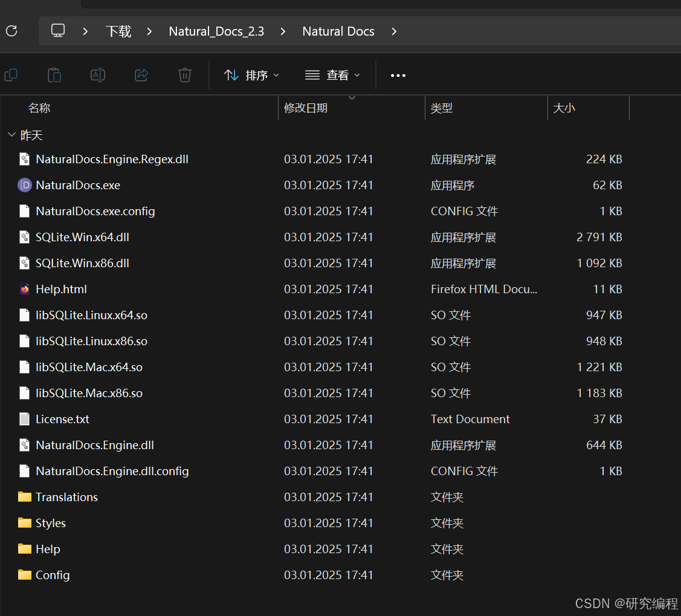
Task: Click the NaturalDocs.Engine.dll.config file icon
Action: [25, 471]
